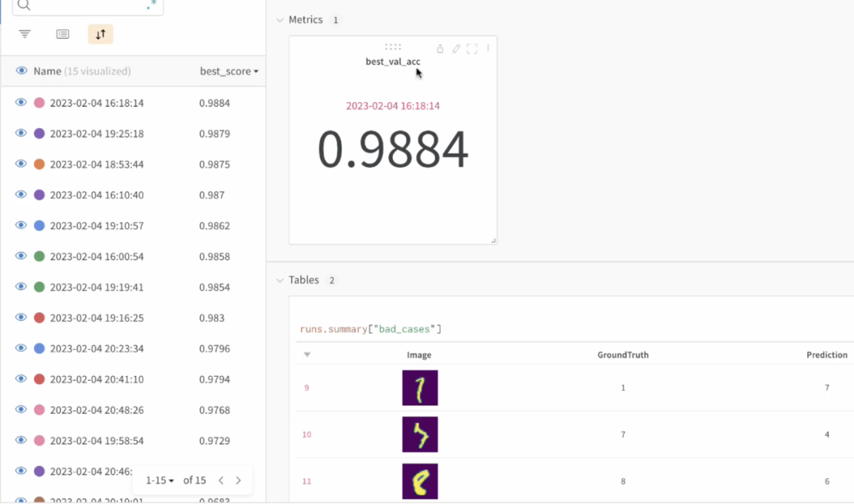This screenshot has width=854, height=504.
Task: Edit the best_val_acc panel with pencil icon
Action: (x=456, y=49)
